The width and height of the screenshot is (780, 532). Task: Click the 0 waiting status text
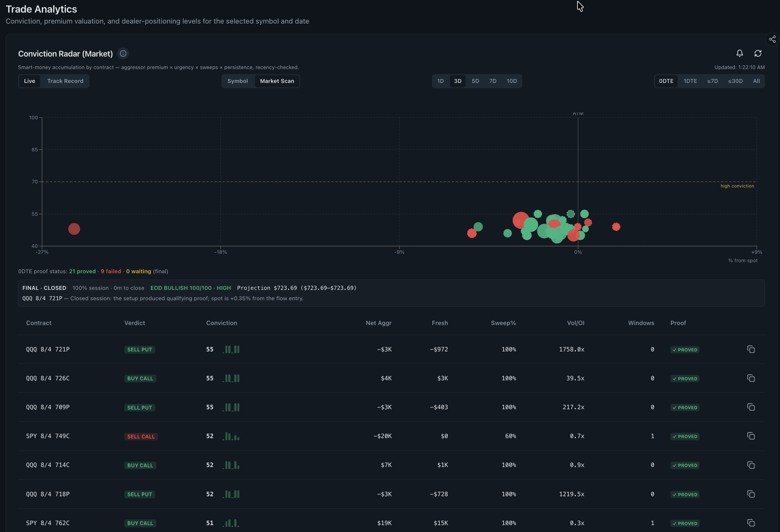138,271
